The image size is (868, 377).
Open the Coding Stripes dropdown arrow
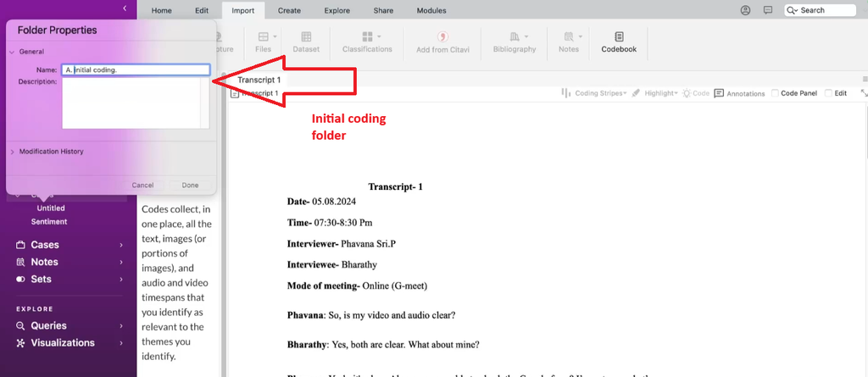pos(625,93)
